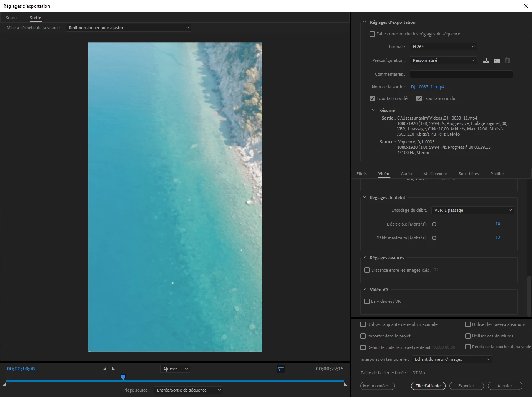Image resolution: width=532 pixels, height=397 pixels.
Task: Open the Ajuster zoom dropdown
Action: click(175, 369)
